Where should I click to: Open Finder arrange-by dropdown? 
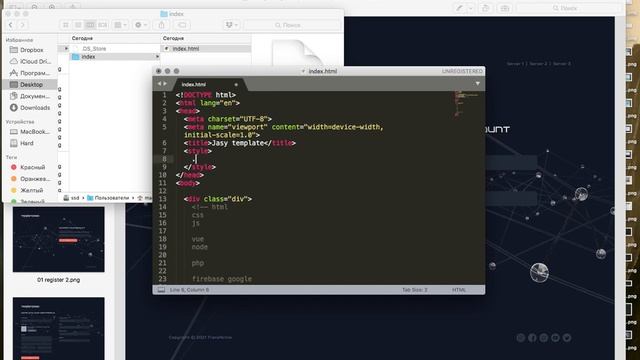click(x=120, y=25)
